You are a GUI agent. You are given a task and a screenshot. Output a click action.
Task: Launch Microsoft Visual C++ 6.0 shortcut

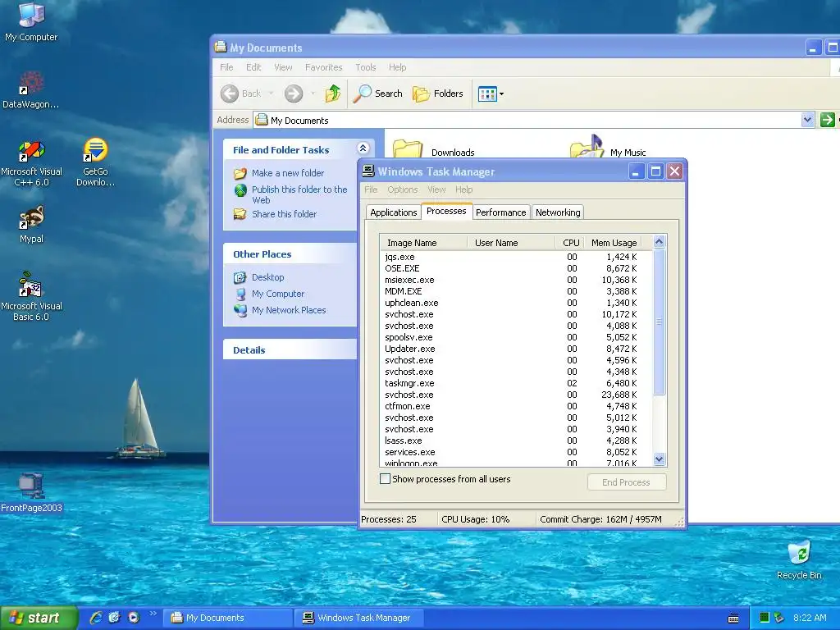[x=32, y=163]
